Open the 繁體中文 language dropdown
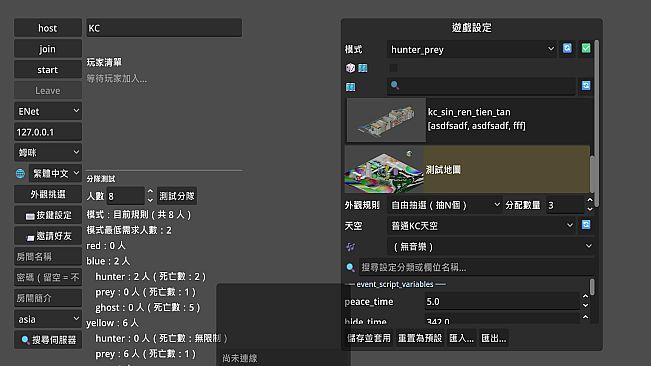The image size is (651, 366). pyautogui.click(x=55, y=173)
